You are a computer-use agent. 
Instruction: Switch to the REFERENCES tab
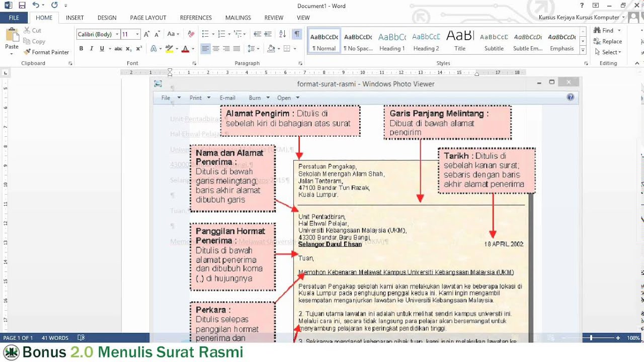pyautogui.click(x=196, y=18)
